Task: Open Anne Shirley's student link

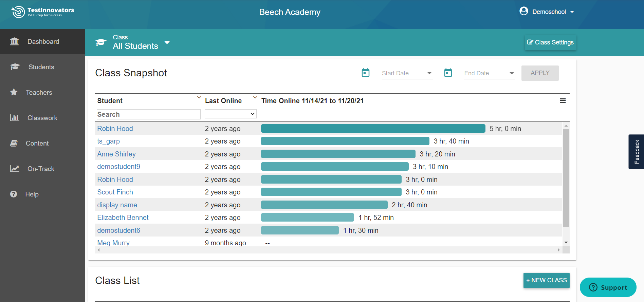Action: pyautogui.click(x=116, y=154)
